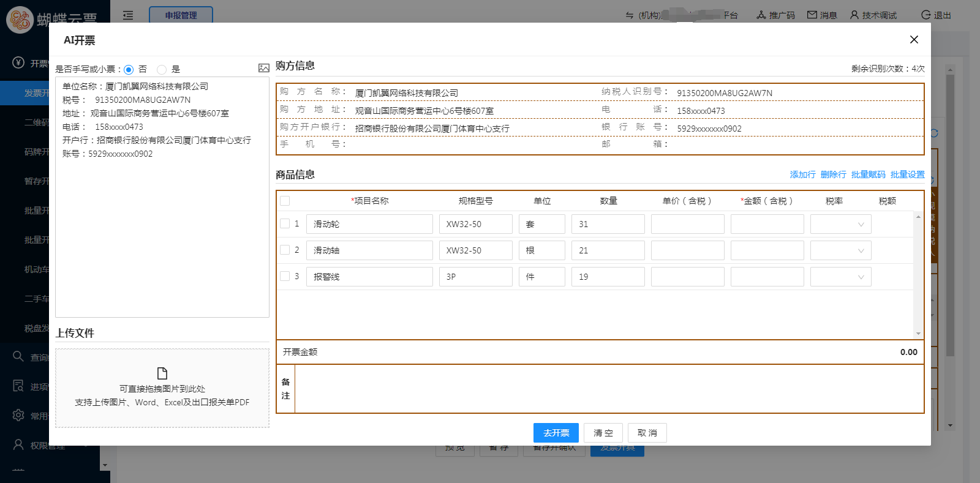Viewport: 980px width, 483px height.
Task: Open 批量设置 link
Action: 907,174
